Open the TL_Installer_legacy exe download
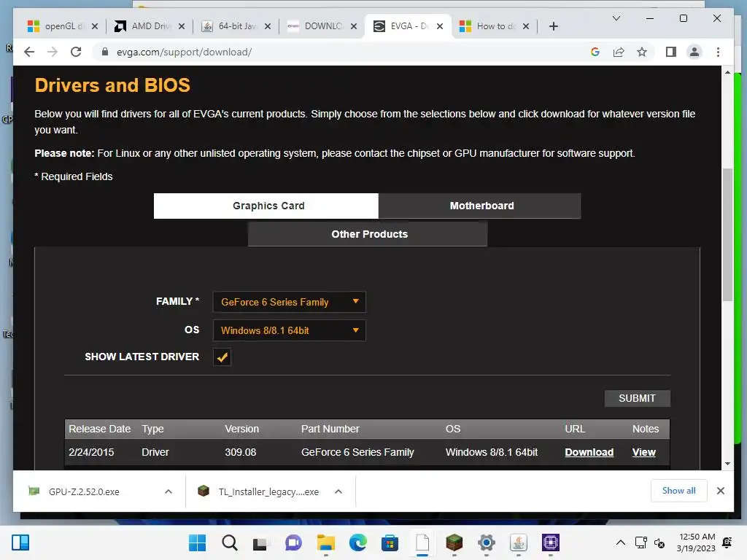 (x=268, y=491)
